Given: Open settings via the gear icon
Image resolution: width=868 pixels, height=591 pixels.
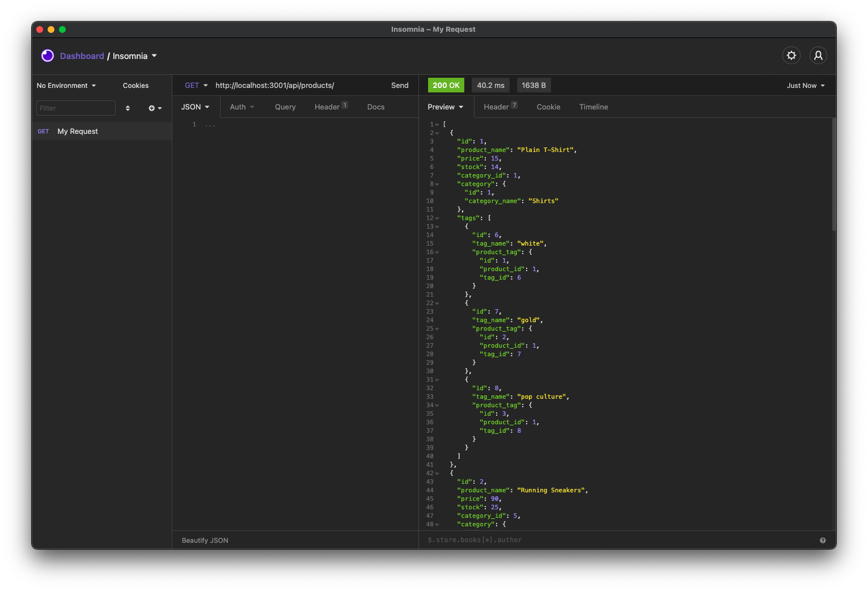Looking at the screenshot, I should 791,56.
